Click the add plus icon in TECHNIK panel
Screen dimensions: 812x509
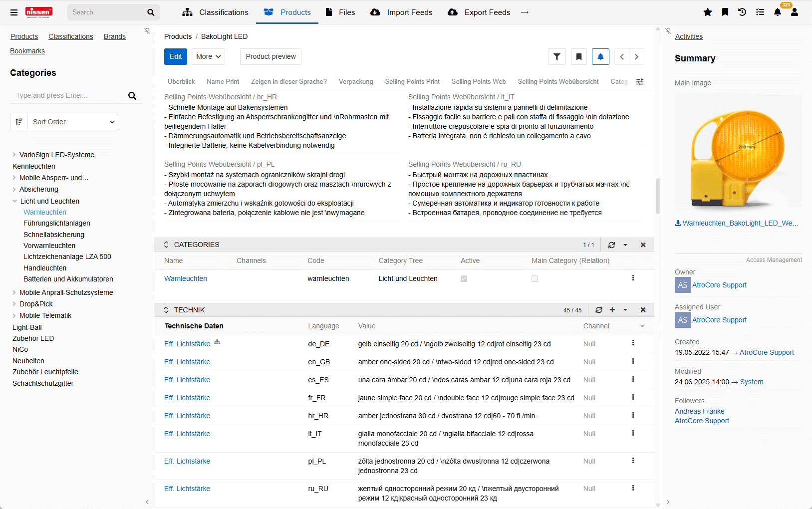612,310
